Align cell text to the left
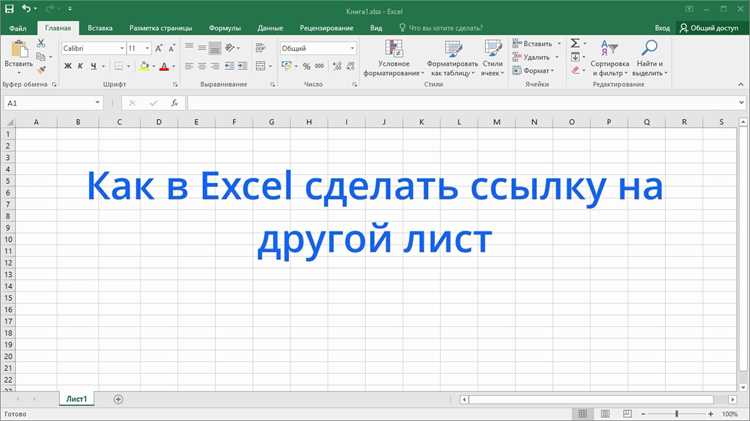750x421 pixels. (189, 66)
